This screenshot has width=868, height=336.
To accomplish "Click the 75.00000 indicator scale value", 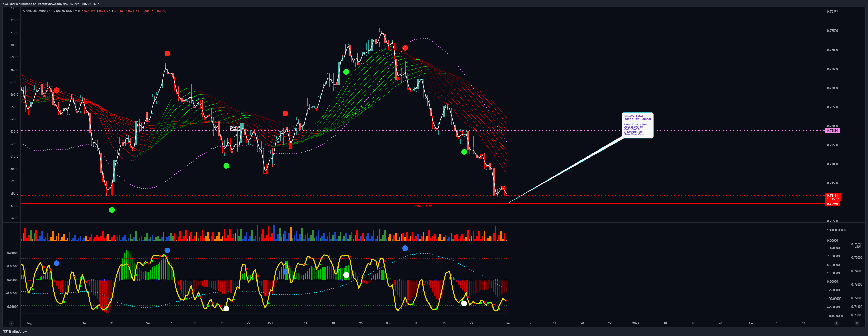I will (x=834, y=256).
